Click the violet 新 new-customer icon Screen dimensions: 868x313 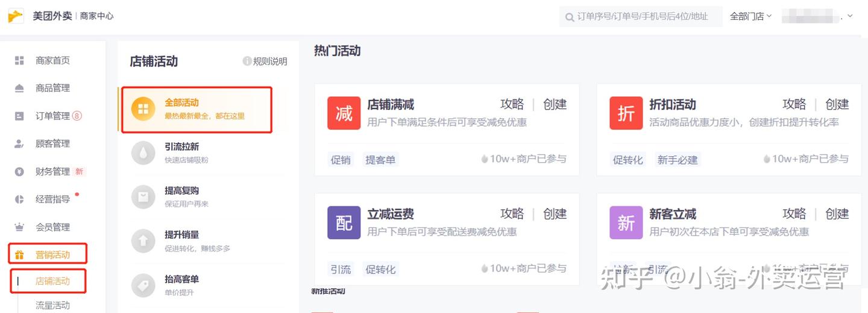coord(626,223)
